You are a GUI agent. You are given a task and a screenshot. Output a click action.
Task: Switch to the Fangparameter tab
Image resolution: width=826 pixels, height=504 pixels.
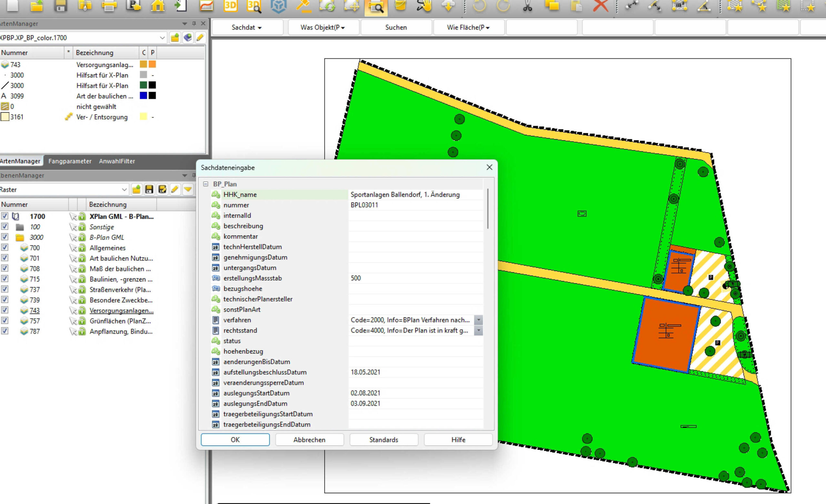click(70, 161)
